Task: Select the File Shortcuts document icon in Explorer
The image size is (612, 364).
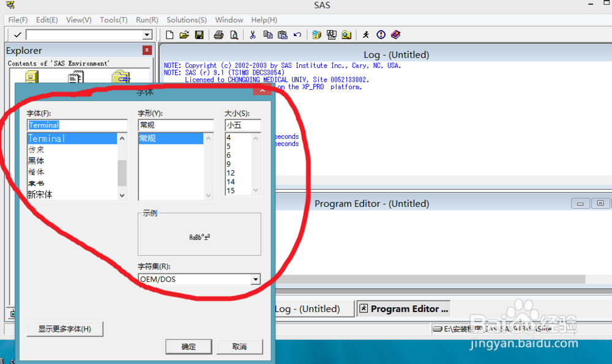Action: point(76,76)
